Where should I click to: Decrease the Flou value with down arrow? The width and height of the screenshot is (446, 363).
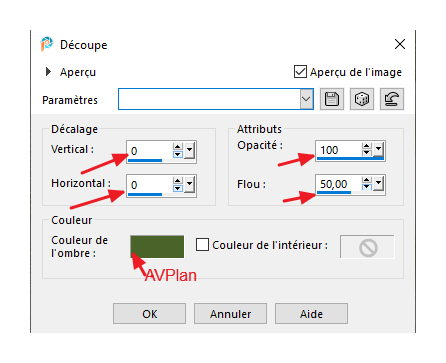click(x=367, y=187)
